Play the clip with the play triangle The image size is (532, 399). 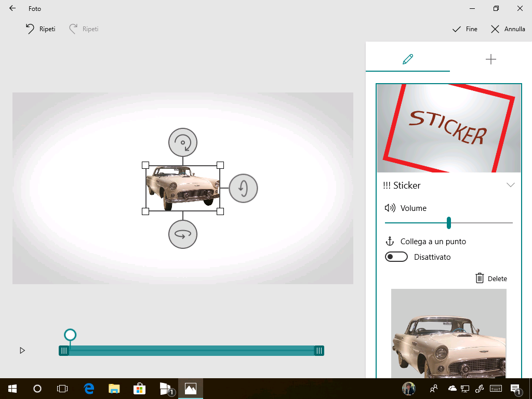point(22,351)
